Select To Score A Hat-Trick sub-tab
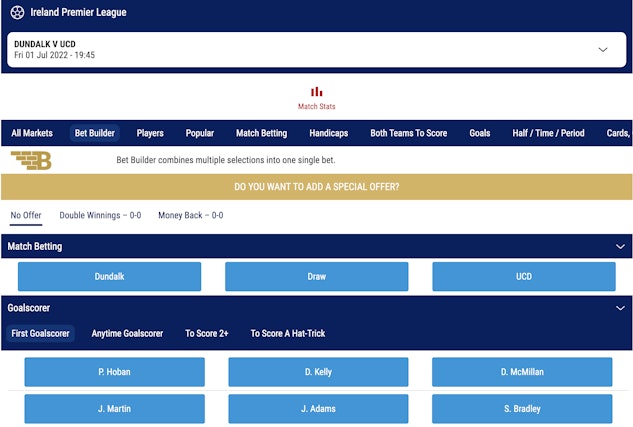The image size is (633, 427). click(287, 333)
